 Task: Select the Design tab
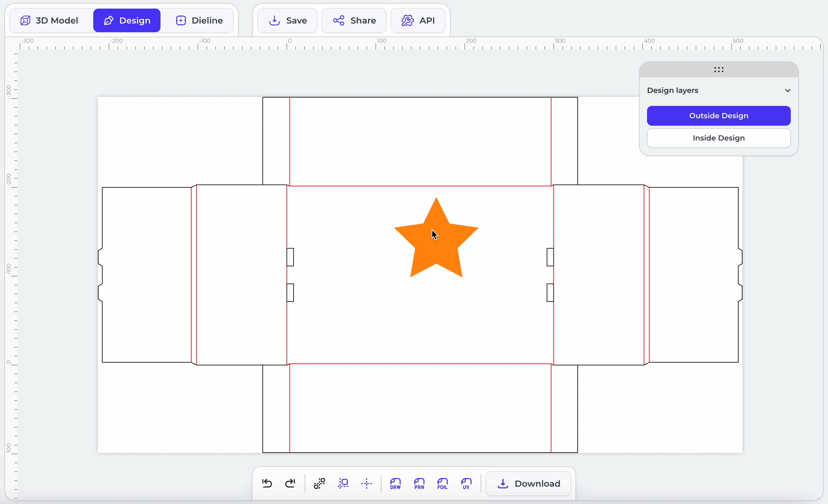[x=127, y=20]
